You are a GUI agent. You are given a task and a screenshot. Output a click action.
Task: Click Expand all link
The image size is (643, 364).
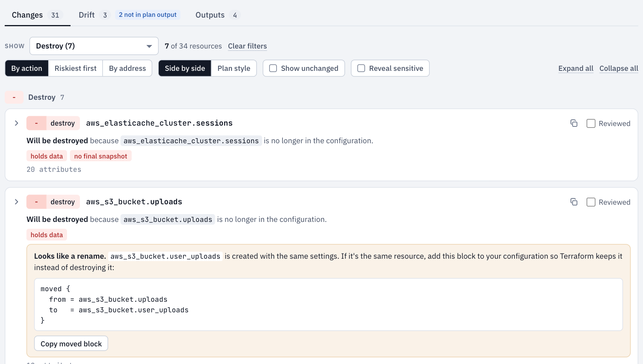(x=576, y=68)
